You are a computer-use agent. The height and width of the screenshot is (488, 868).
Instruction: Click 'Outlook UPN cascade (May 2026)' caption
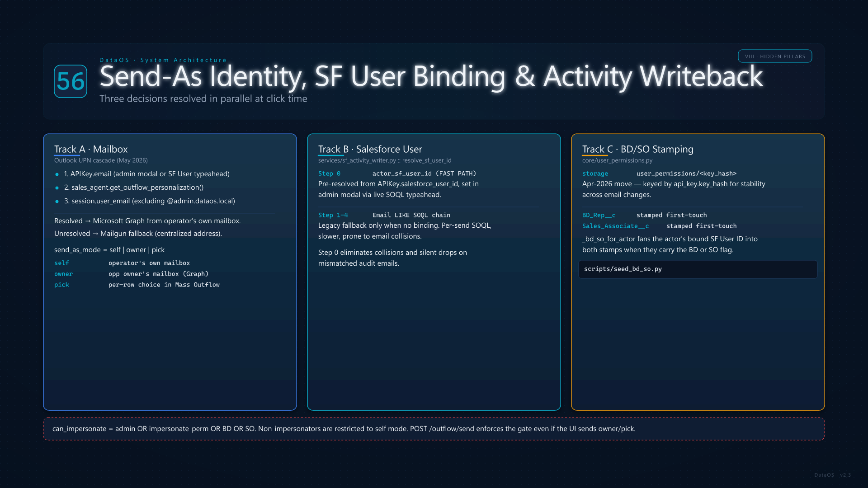[101, 160]
